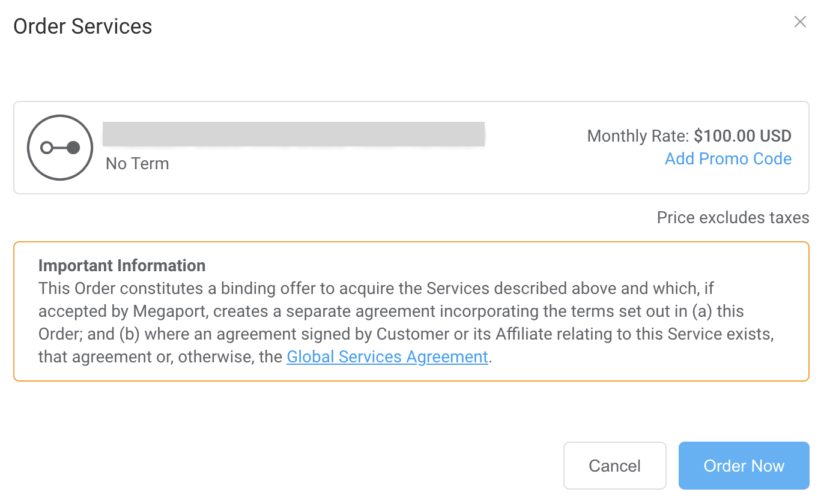Click the hollow endpoint of connection icon
Image resolution: width=824 pixels, height=504 pixels.
[46, 148]
